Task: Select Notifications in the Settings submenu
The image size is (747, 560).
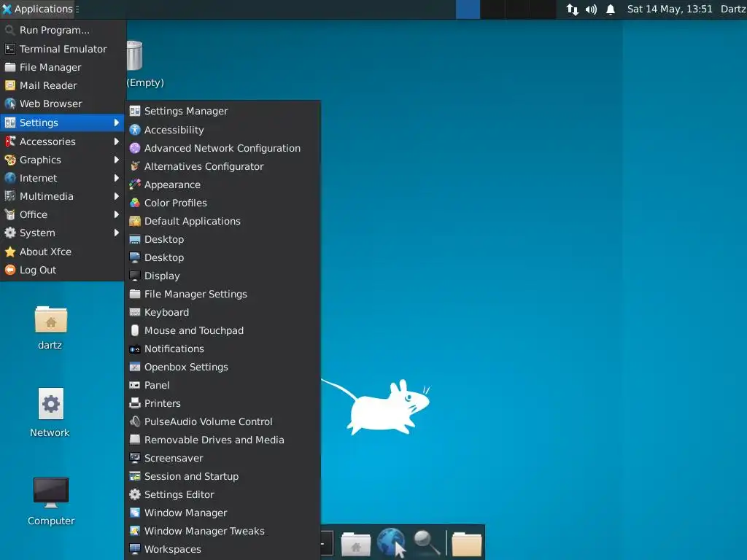Action: tap(222, 349)
